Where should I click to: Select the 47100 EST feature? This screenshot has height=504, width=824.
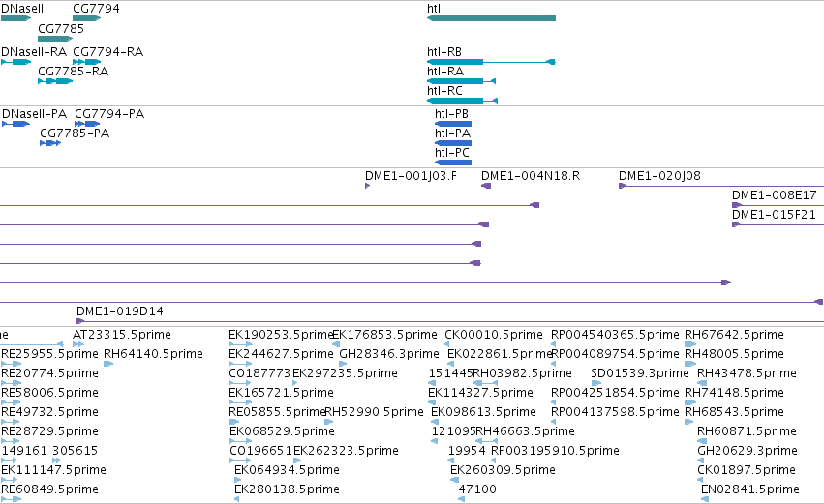(x=462, y=499)
